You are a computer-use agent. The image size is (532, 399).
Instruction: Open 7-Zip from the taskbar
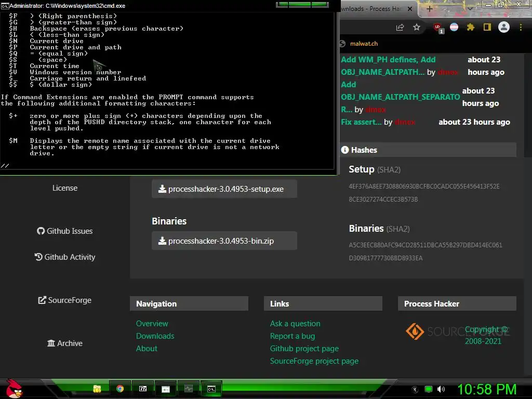tap(143, 389)
